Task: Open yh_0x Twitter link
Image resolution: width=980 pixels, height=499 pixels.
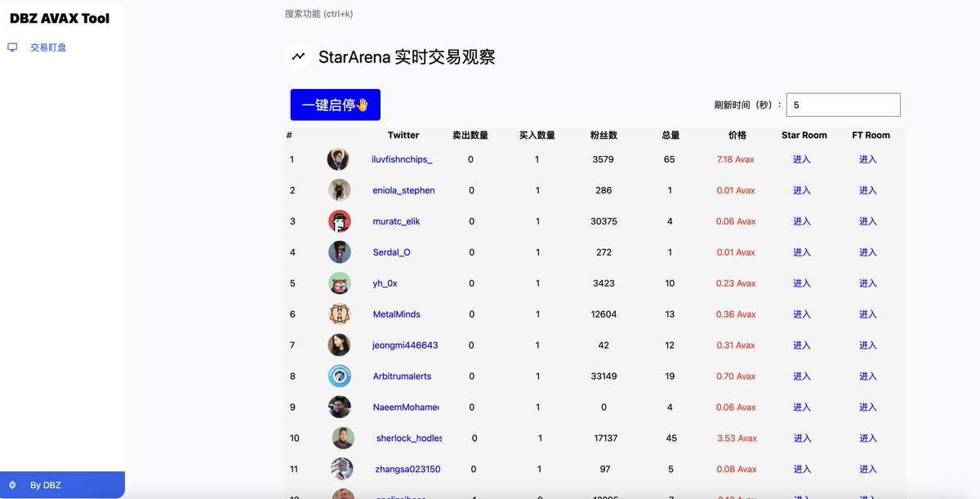Action: [385, 283]
